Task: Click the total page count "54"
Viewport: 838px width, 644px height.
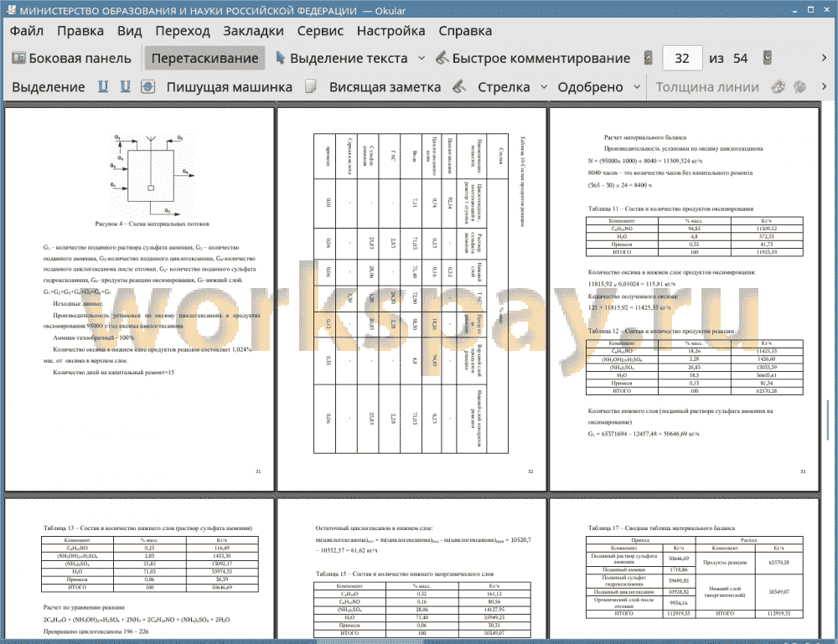Action: point(740,59)
